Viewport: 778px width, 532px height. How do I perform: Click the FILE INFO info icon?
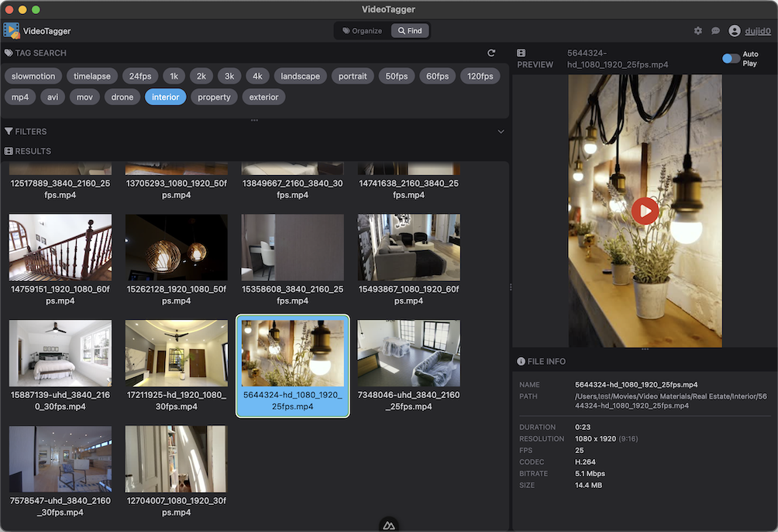click(x=520, y=361)
